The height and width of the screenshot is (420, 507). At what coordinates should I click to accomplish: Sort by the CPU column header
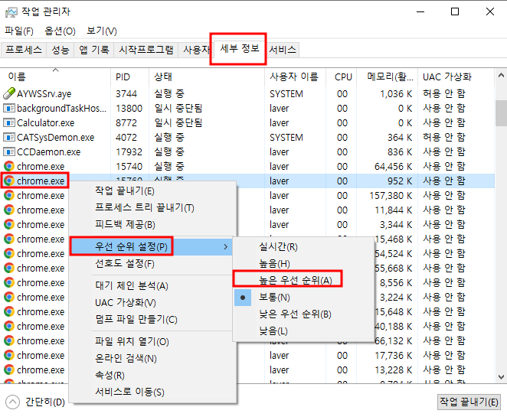point(341,77)
